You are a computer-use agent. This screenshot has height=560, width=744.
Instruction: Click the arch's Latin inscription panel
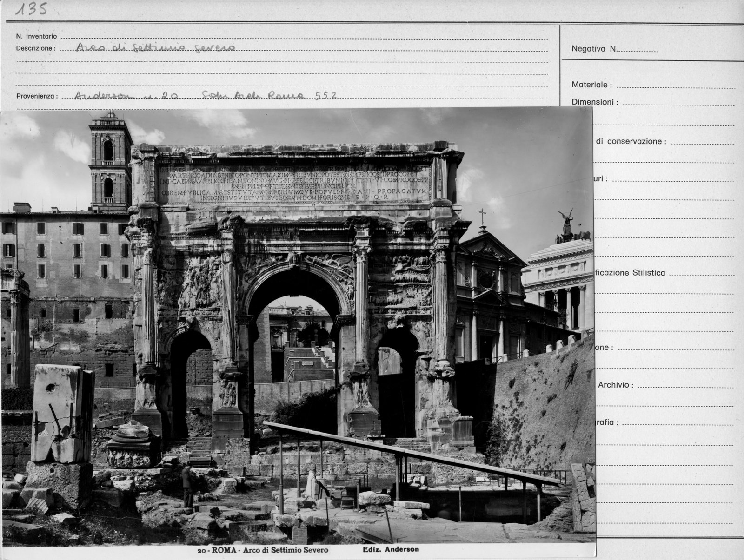[295, 182]
